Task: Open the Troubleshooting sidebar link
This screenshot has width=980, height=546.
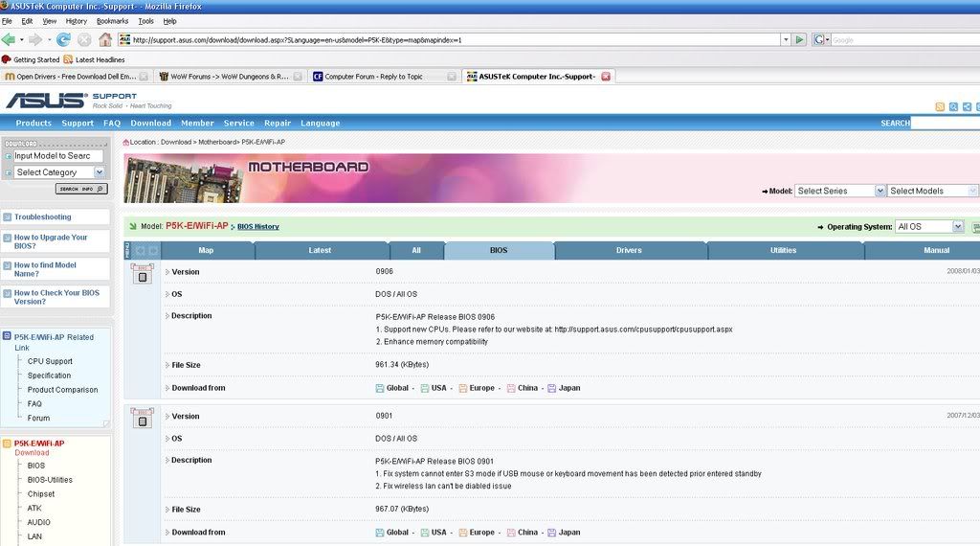Action: click(x=42, y=217)
